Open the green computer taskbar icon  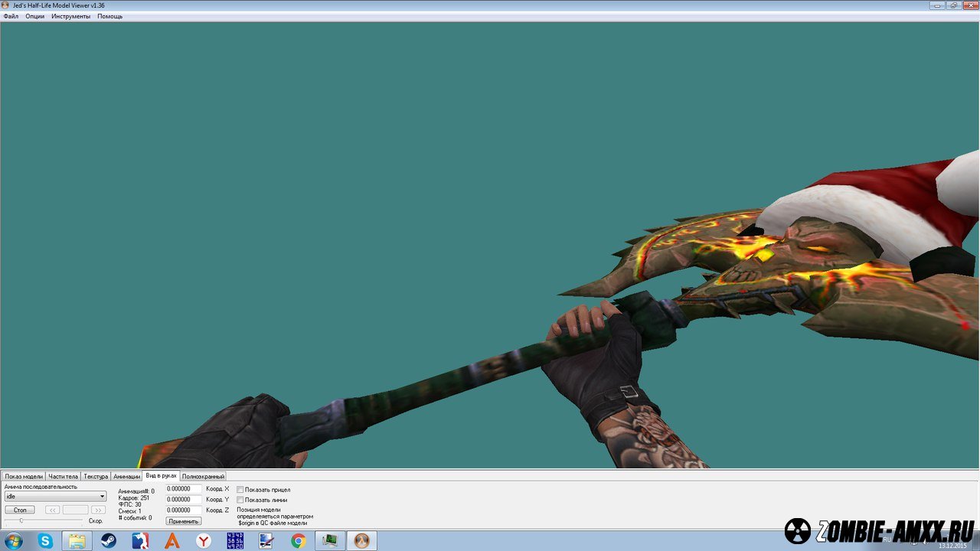coord(330,541)
